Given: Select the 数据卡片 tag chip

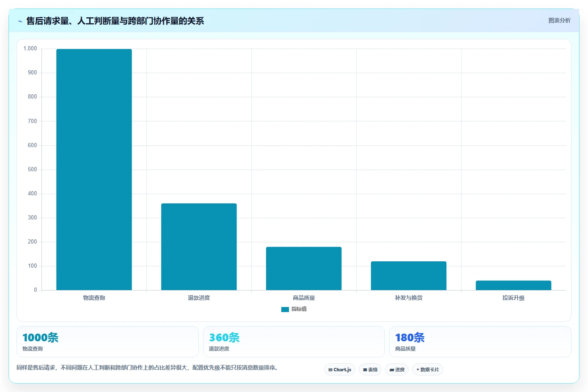Looking at the screenshot, I should click(x=428, y=370).
